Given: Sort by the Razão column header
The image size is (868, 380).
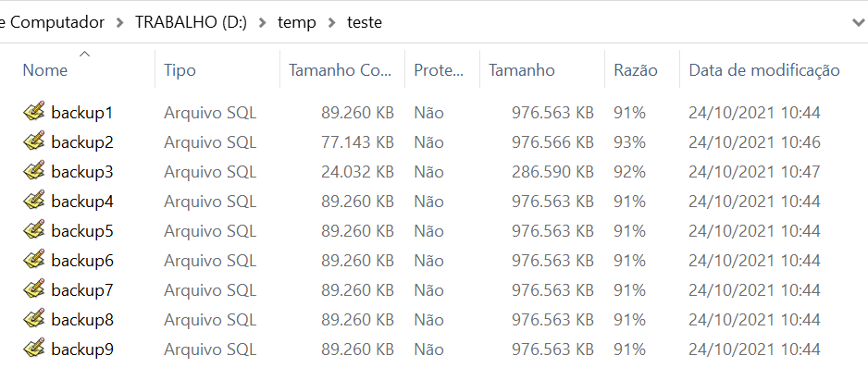Looking at the screenshot, I should point(635,70).
